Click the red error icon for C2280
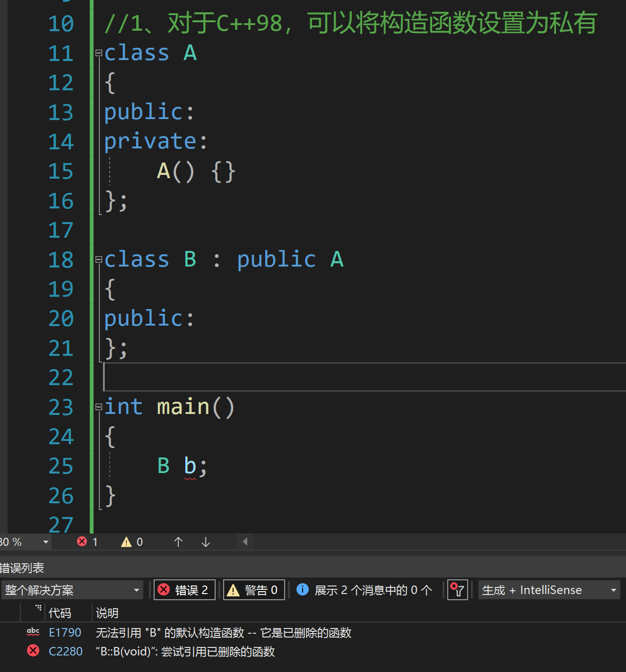Screen dimensions: 626x672 point(33,651)
